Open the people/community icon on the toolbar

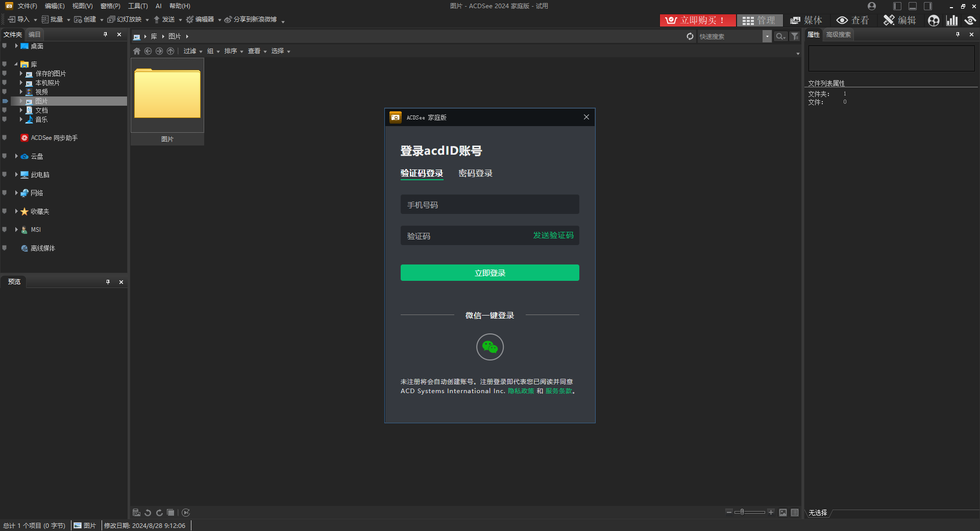pos(934,20)
